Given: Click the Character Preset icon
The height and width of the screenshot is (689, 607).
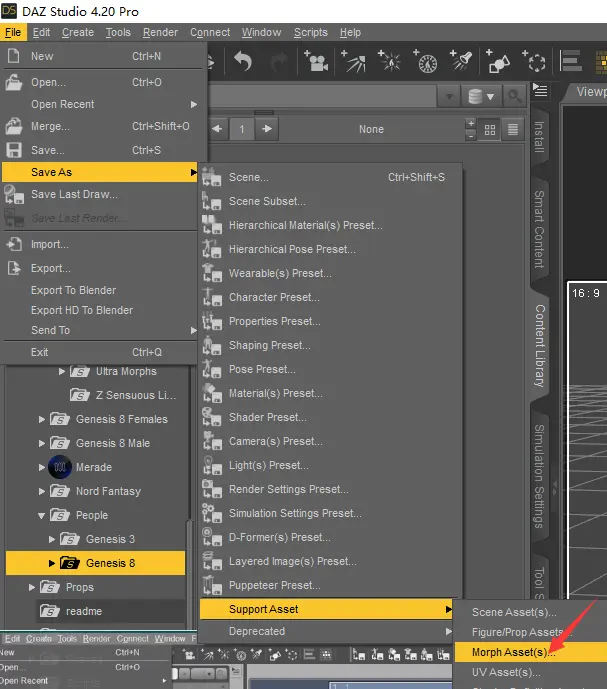Looking at the screenshot, I should point(211,297).
